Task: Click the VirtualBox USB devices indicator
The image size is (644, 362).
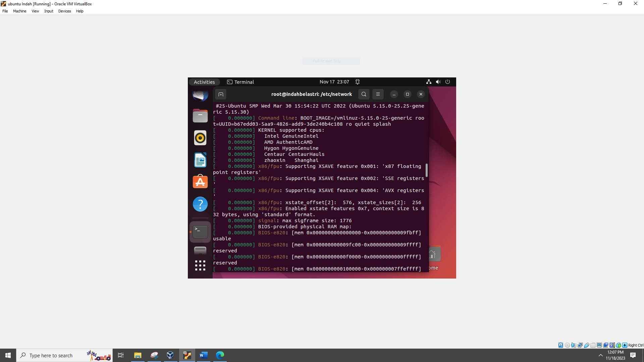Action: pyautogui.click(x=586, y=345)
